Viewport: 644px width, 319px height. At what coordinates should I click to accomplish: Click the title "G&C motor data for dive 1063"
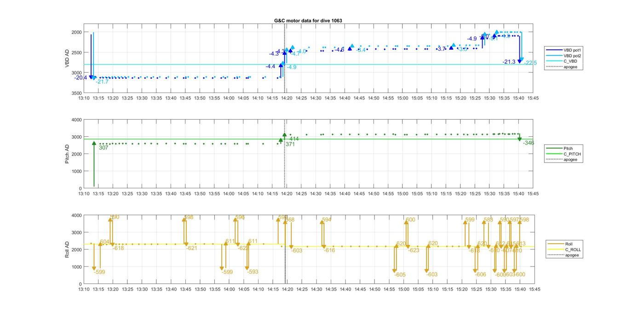pyautogui.click(x=308, y=21)
